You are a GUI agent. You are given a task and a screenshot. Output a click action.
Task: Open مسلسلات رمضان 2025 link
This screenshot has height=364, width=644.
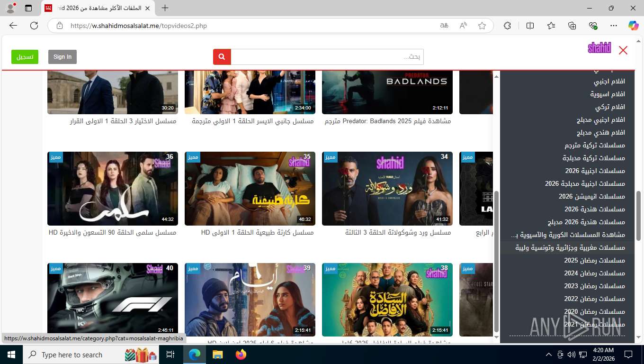click(594, 261)
